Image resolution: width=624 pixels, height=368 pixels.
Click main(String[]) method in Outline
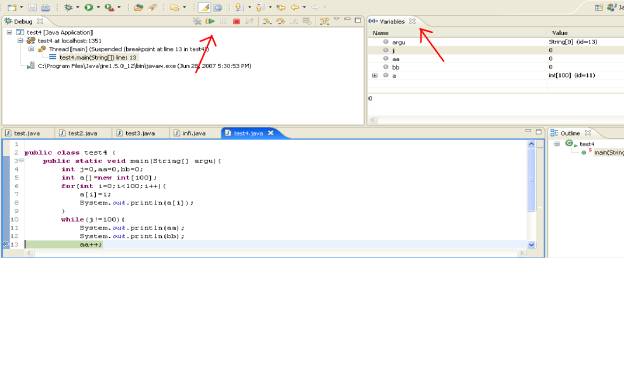[x=608, y=152]
